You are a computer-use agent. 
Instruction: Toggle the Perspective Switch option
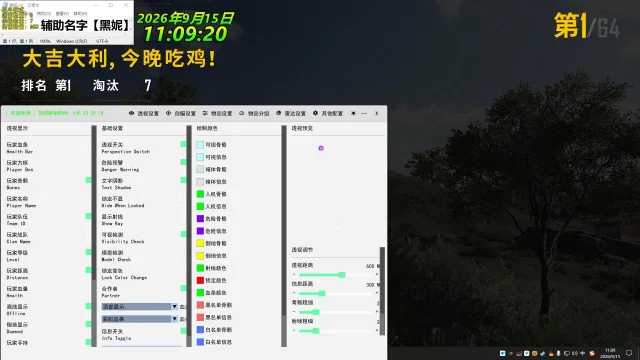tap(183, 144)
